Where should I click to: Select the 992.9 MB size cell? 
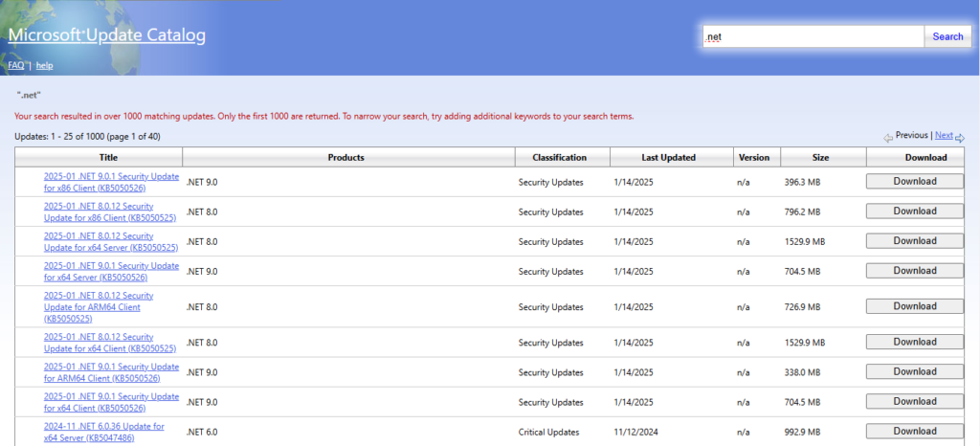click(x=803, y=433)
